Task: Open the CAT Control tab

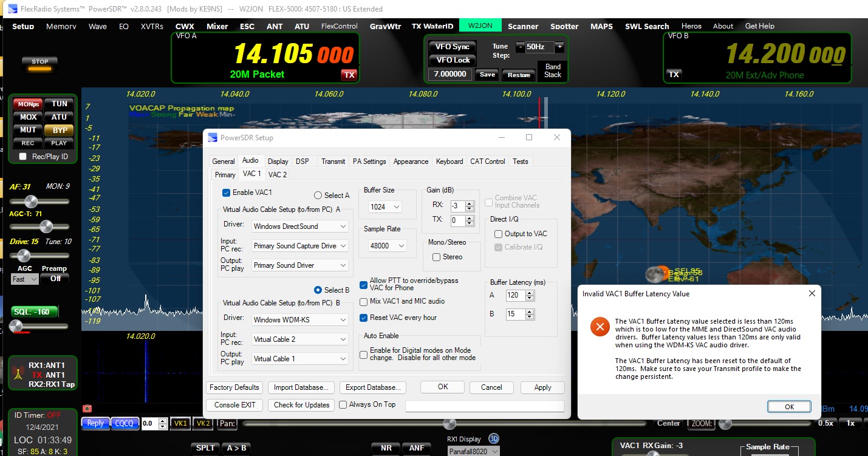Action: (488, 162)
